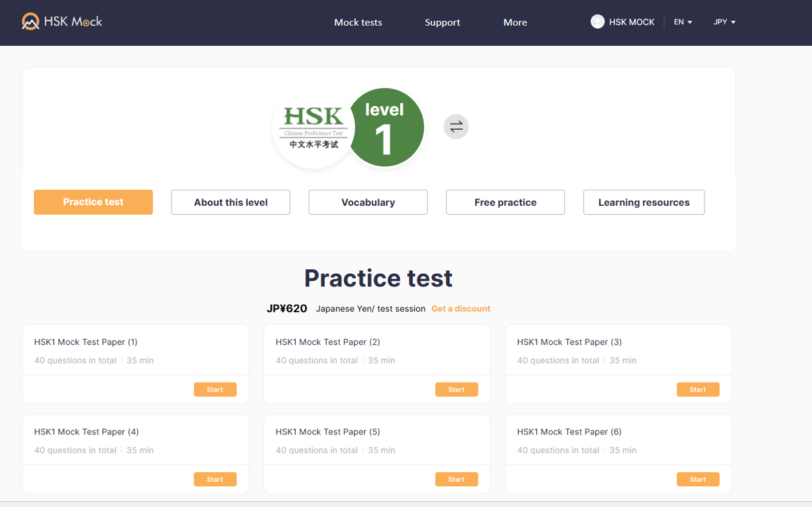Click the user avatar icon
The height and width of the screenshot is (507, 812).
pyautogui.click(x=597, y=22)
